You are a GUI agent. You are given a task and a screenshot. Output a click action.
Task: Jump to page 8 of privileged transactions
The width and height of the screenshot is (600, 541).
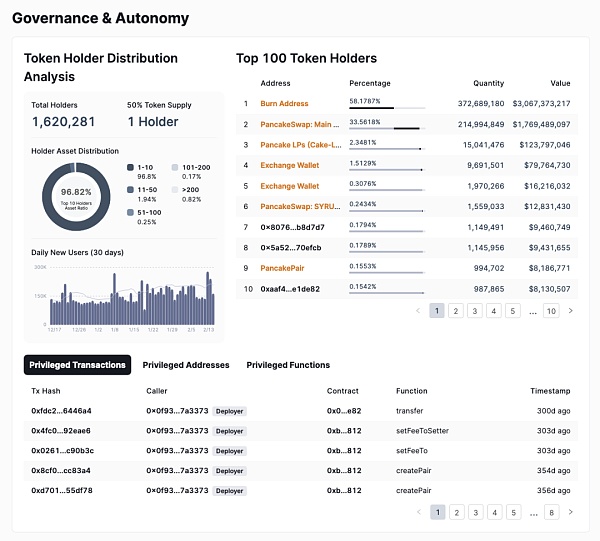551,512
